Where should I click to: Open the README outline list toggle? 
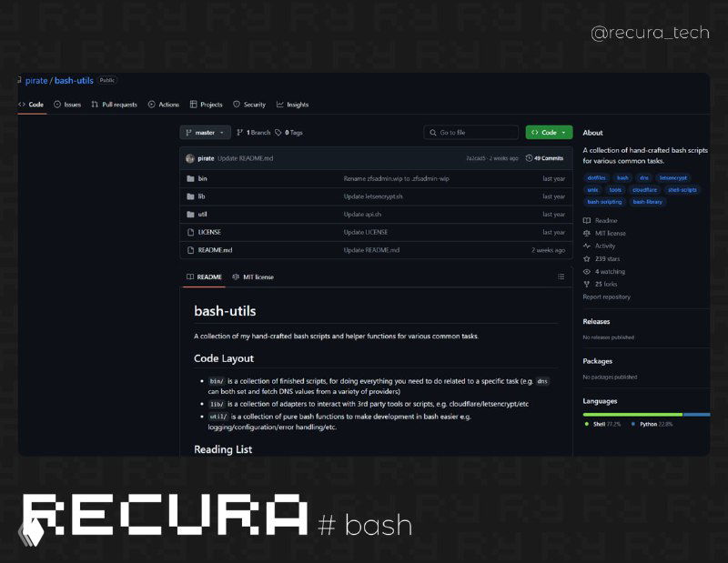coord(561,276)
